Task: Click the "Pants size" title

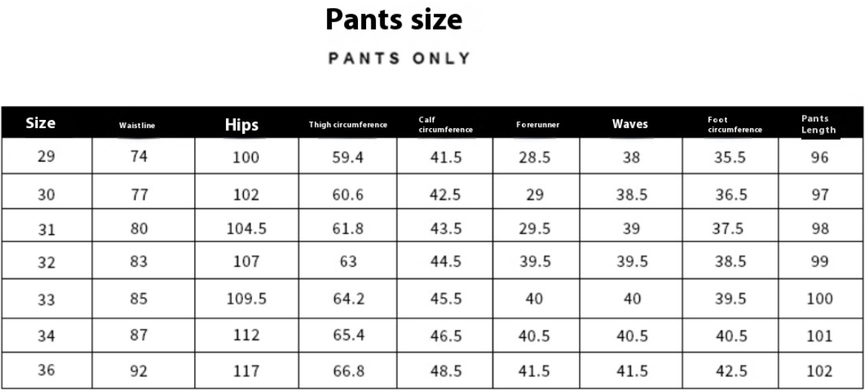Action: click(x=394, y=19)
